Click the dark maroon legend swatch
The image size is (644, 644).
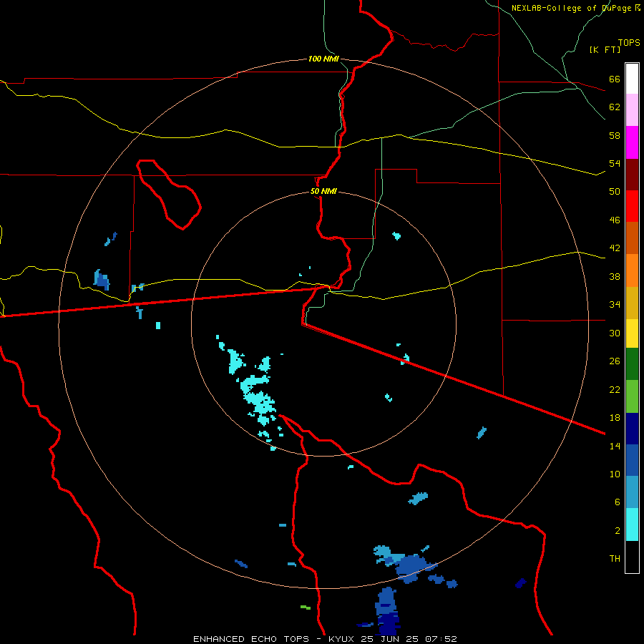tap(632, 174)
